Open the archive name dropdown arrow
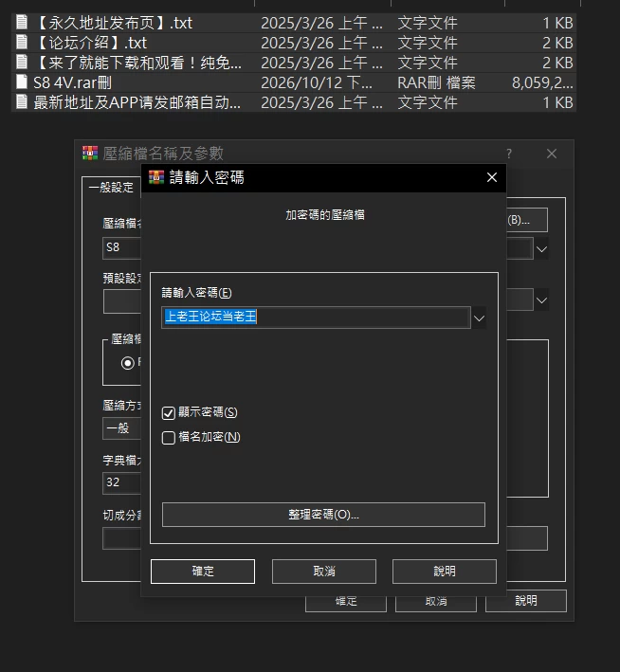 tap(541, 249)
